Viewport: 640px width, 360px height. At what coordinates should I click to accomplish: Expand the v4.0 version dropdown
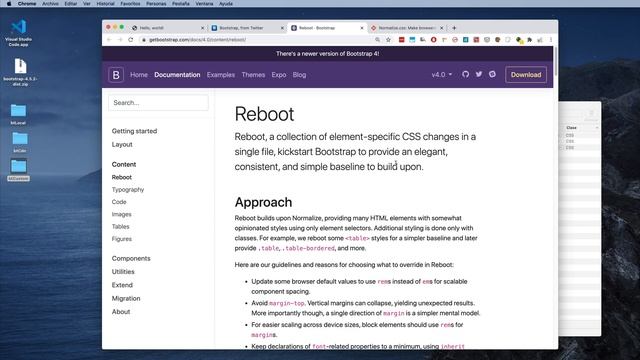[442, 75]
